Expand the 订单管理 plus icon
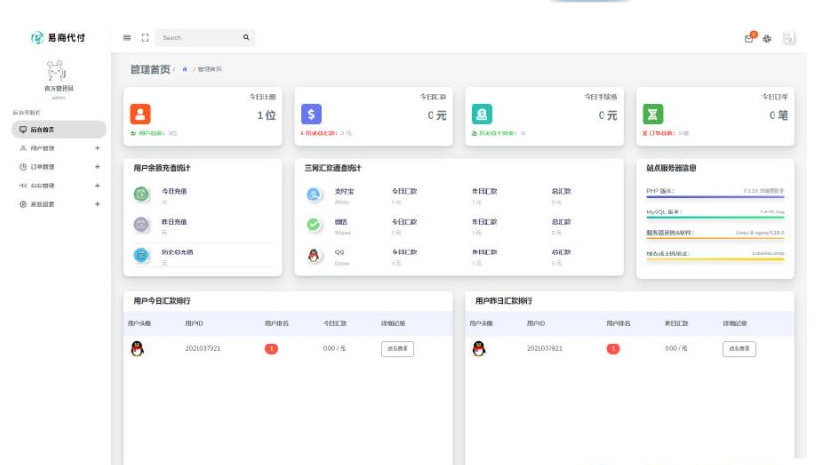The image size is (816, 465). tap(97, 167)
